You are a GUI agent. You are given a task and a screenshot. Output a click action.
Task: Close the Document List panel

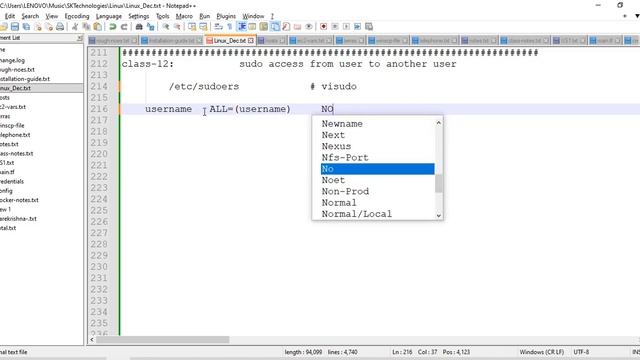click(80, 38)
